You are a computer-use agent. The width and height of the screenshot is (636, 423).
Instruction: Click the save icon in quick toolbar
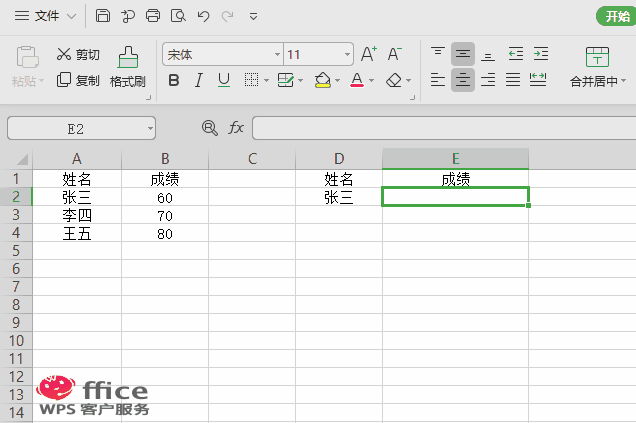click(103, 16)
